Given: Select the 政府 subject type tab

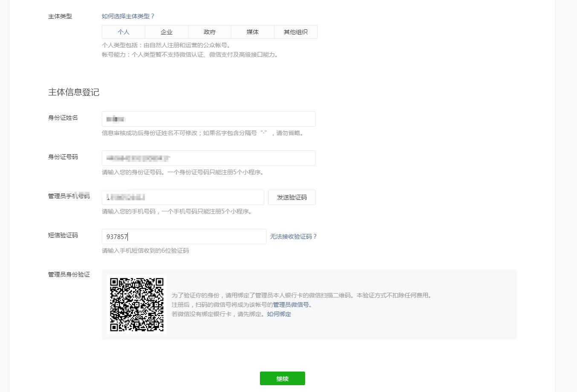Looking at the screenshot, I should pos(210,32).
